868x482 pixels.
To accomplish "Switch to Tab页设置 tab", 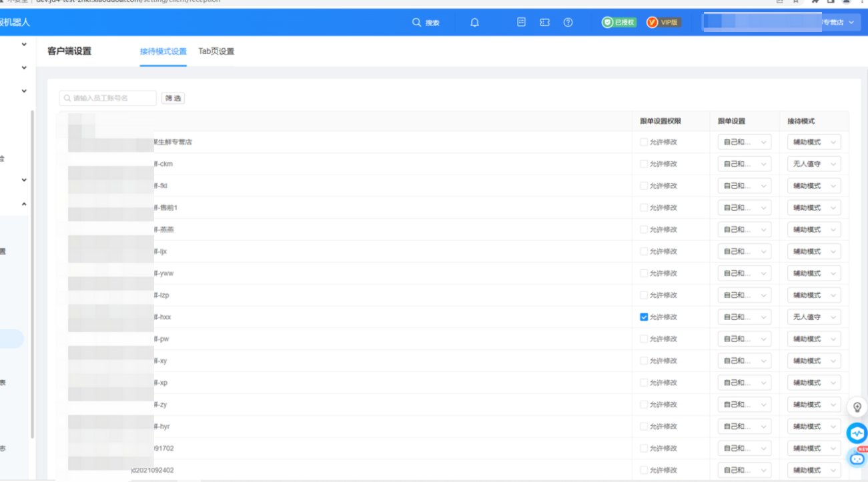I will 216,51.
